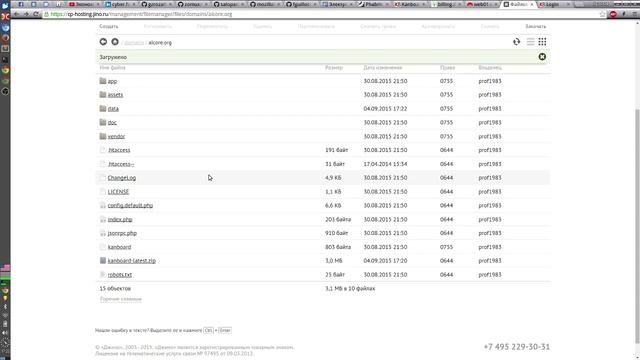Open the .htaccess-- file link

(121, 164)
